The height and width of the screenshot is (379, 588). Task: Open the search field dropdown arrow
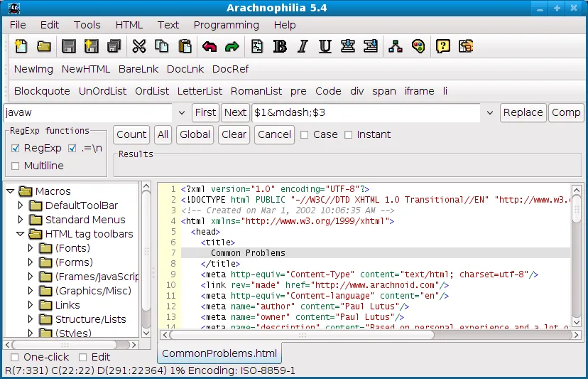tap(181, 112)
